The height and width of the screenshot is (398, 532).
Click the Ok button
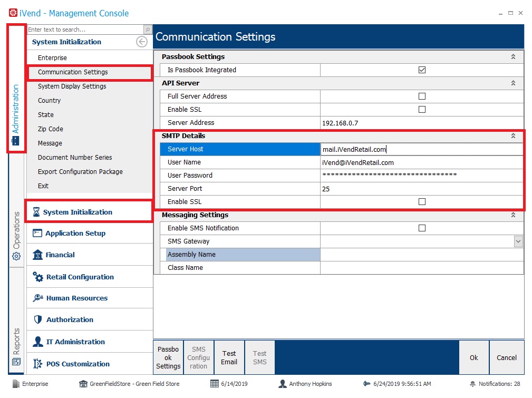click(x=474, y=357)
